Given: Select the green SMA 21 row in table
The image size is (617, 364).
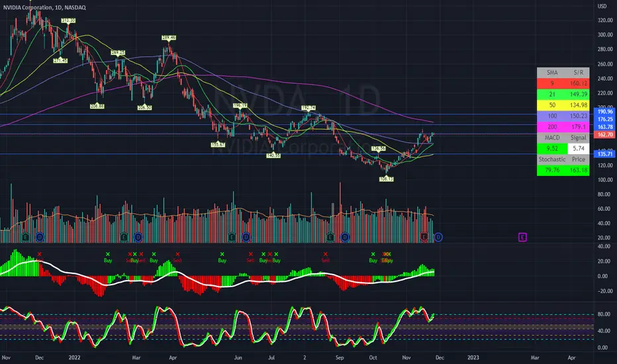Looking at the screenshot, I should 563,95.
